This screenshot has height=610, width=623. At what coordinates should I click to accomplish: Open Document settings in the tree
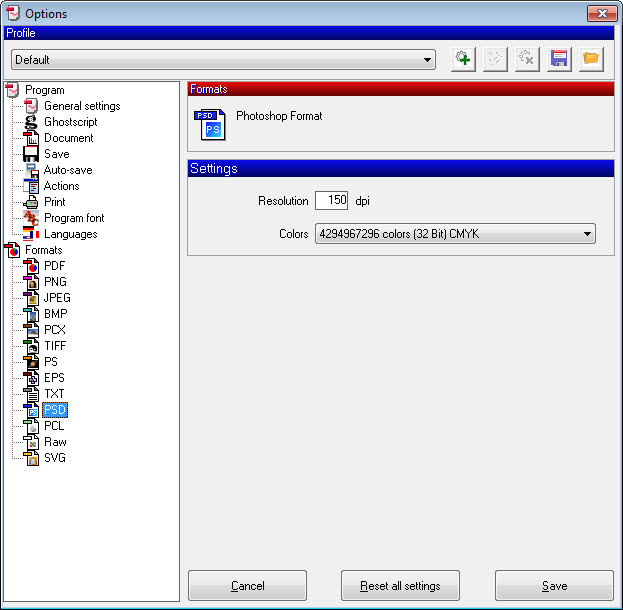pos(69,138)
